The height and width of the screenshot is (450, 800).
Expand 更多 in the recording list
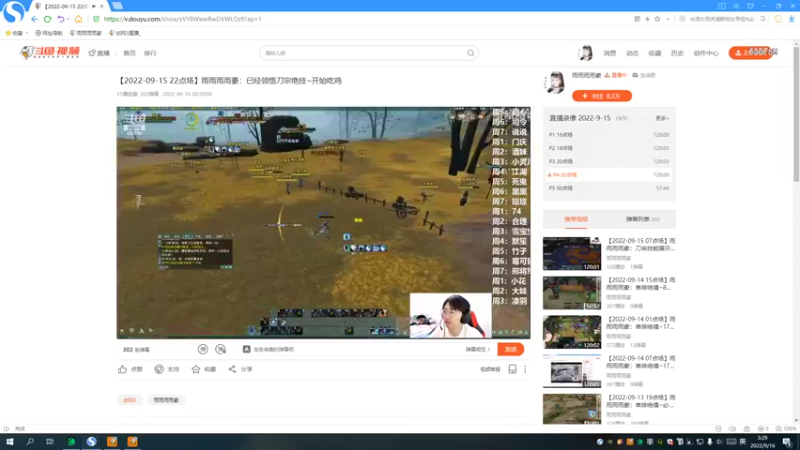[662, 118]
